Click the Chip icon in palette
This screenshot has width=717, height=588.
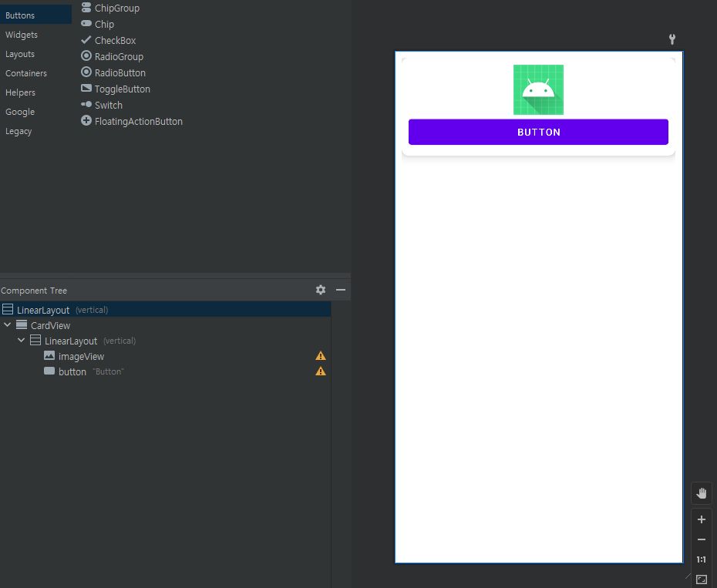(86, 23)
